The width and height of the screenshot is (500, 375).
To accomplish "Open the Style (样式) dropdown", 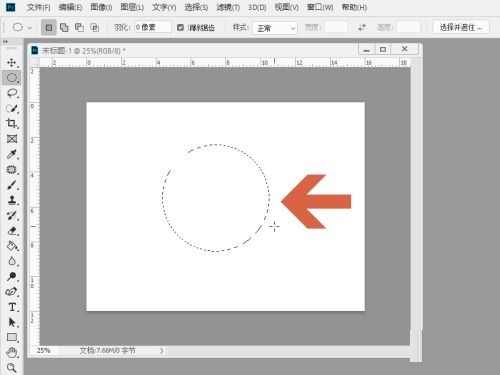I will tap(275, 28).
